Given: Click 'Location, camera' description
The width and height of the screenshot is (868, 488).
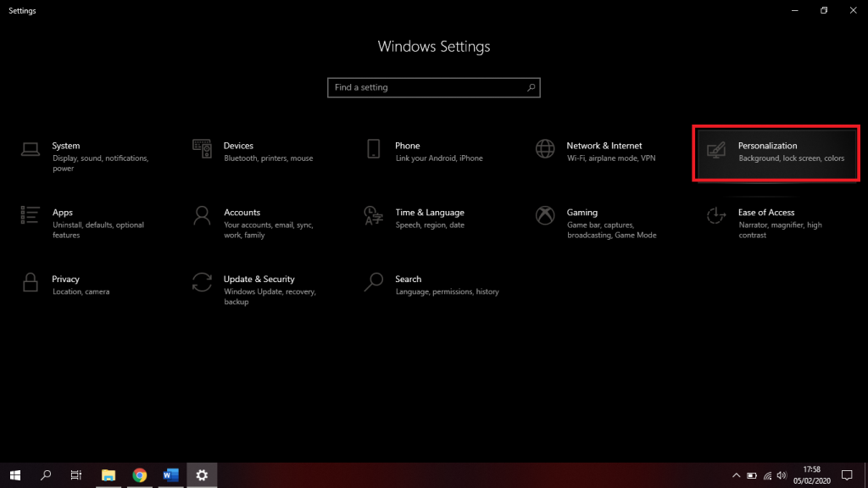Looking at the screenshot, I should click(81, 291).
